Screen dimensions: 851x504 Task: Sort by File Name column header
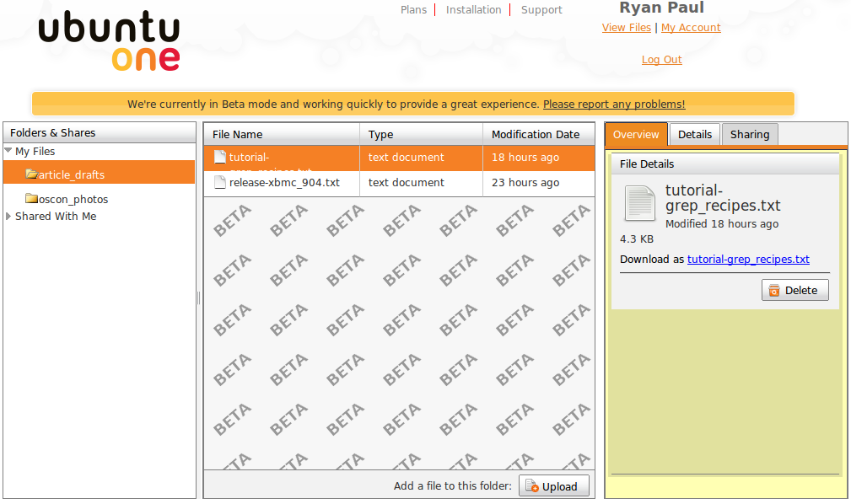point(282,135)
